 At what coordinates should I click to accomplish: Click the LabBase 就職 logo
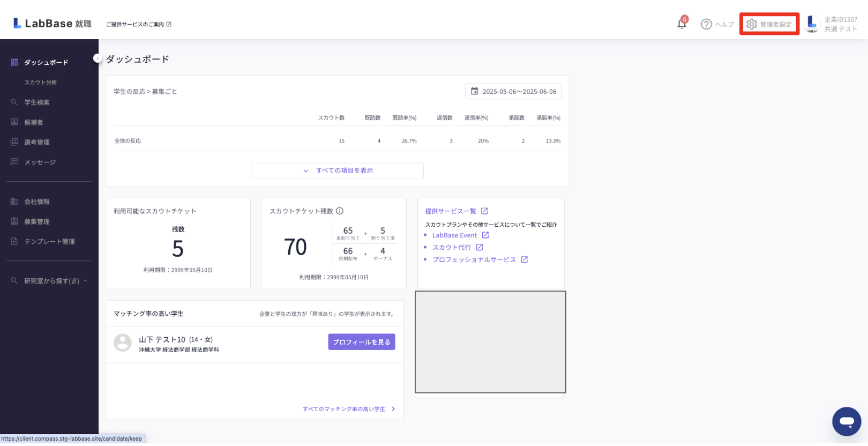click(x=53, y=24)
